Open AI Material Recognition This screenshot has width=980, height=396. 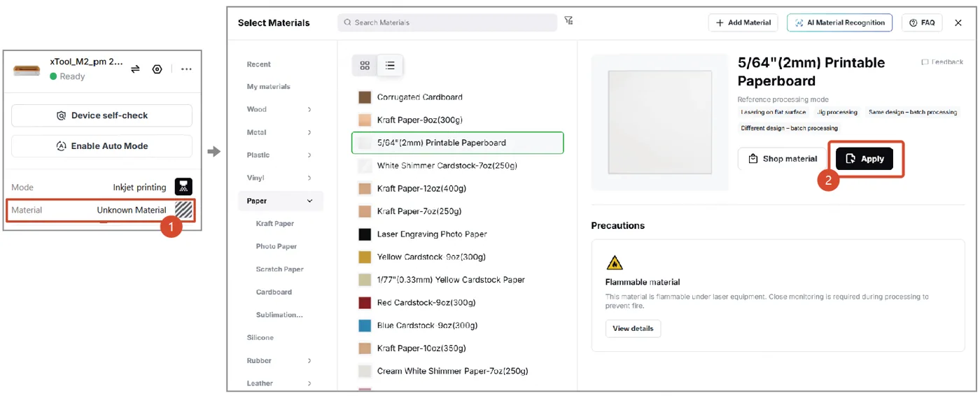tap(839, 22)
